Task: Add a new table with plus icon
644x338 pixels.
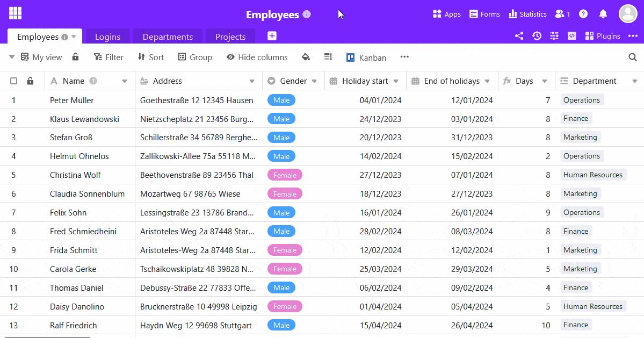Action: click(x=272, y=36)
